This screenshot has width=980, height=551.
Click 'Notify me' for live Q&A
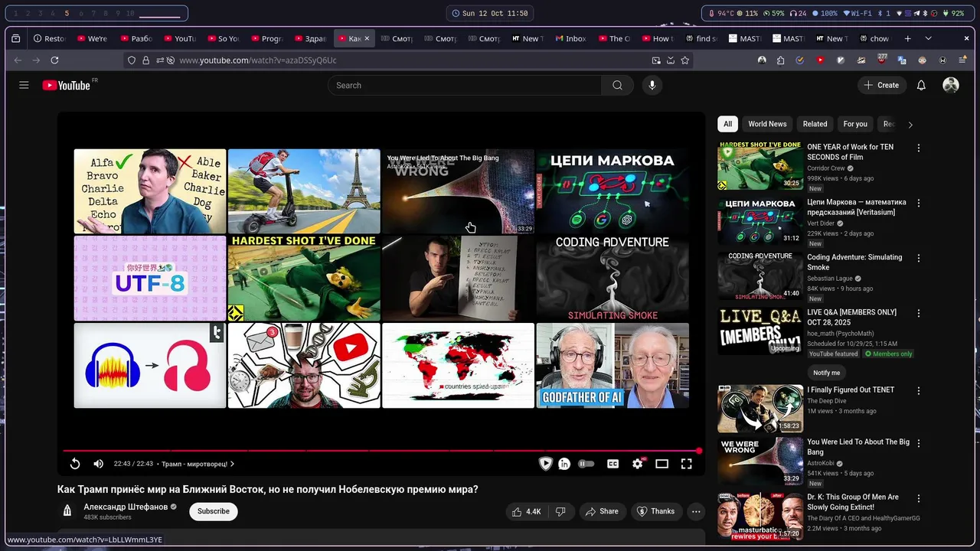pos(826,373)
